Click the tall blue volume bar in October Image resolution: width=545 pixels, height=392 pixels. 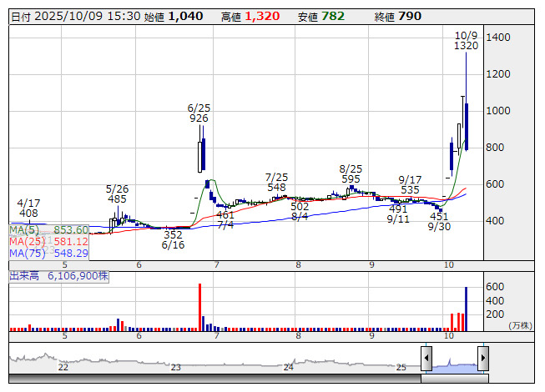466,307
